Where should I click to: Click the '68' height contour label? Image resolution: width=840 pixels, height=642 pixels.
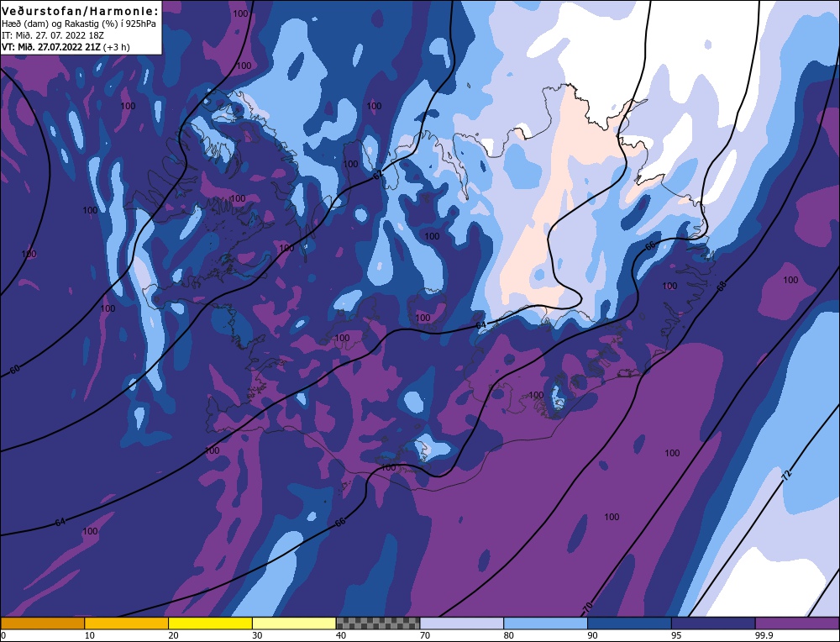[x=722, y=287]
